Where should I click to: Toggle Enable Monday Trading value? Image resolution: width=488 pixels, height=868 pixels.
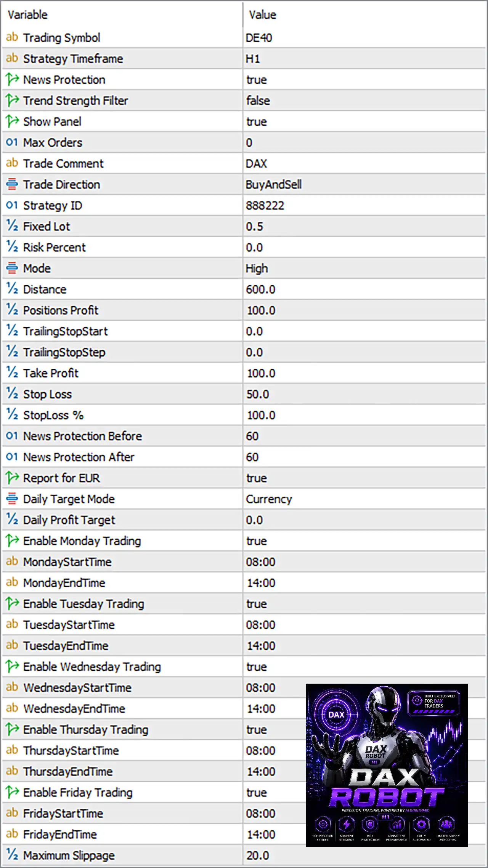pyautogui.click(x=364, y=541)
